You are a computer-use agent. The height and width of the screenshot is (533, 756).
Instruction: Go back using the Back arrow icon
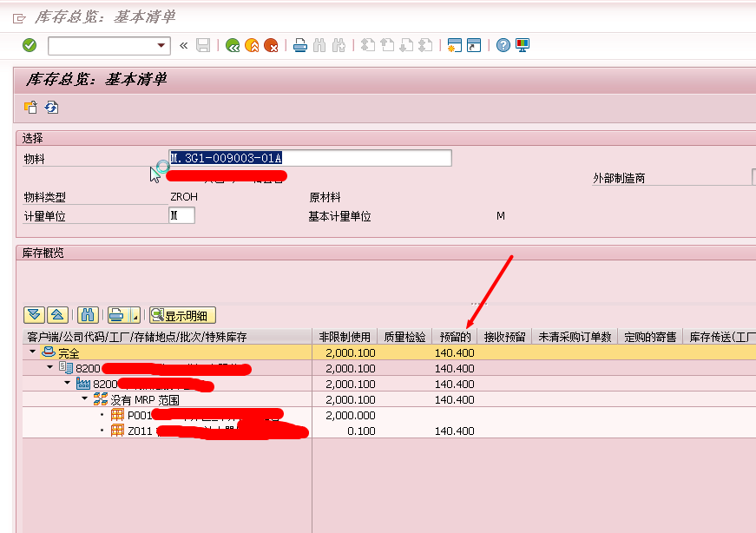[233, 45]
